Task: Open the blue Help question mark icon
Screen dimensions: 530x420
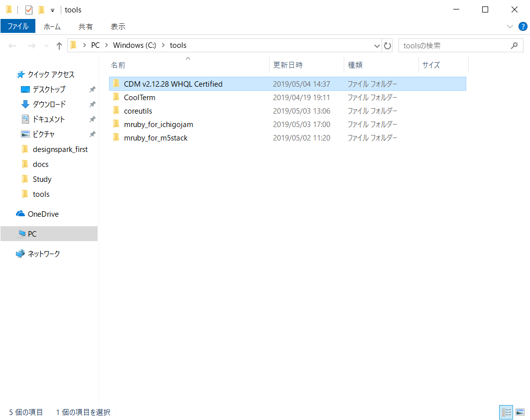Action: tap(523, 26)
